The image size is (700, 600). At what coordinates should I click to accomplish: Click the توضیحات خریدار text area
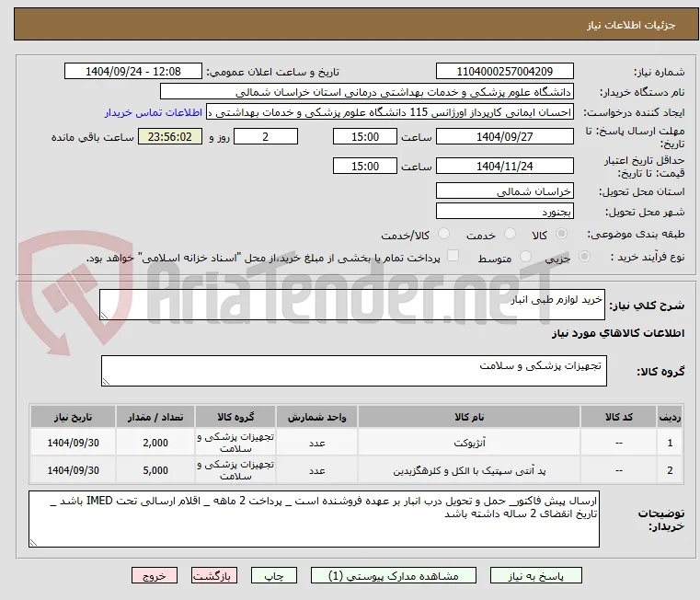[314, 519]
